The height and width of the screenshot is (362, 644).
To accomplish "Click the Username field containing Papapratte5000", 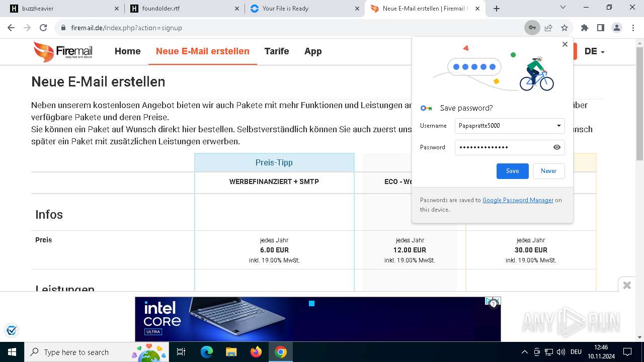I will [510, 126].
